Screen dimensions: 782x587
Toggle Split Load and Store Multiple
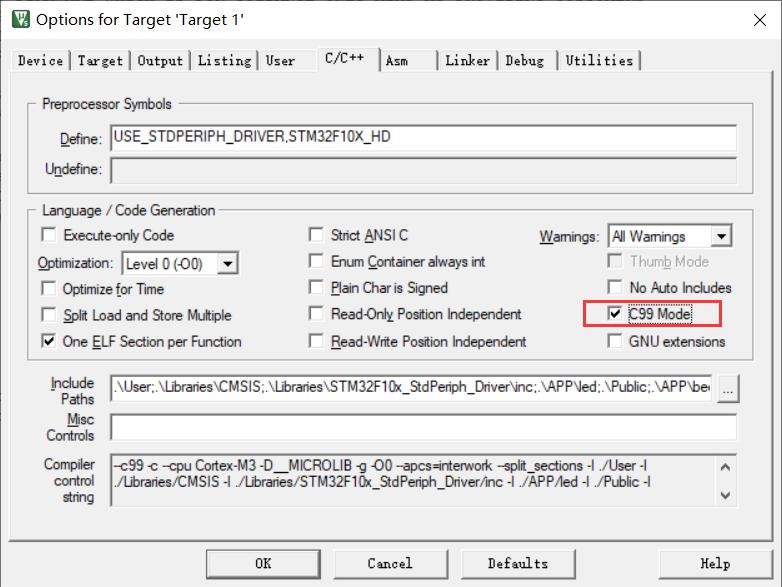pos(49,315)
